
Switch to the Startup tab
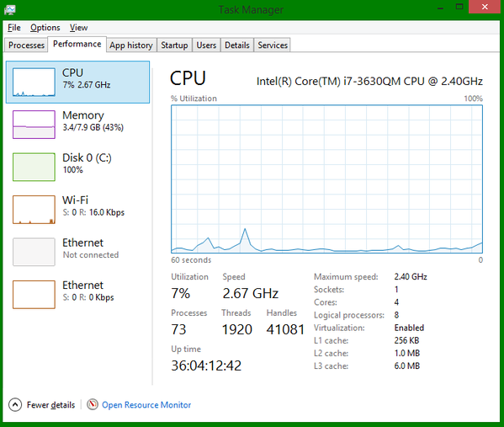coord(174,45)
